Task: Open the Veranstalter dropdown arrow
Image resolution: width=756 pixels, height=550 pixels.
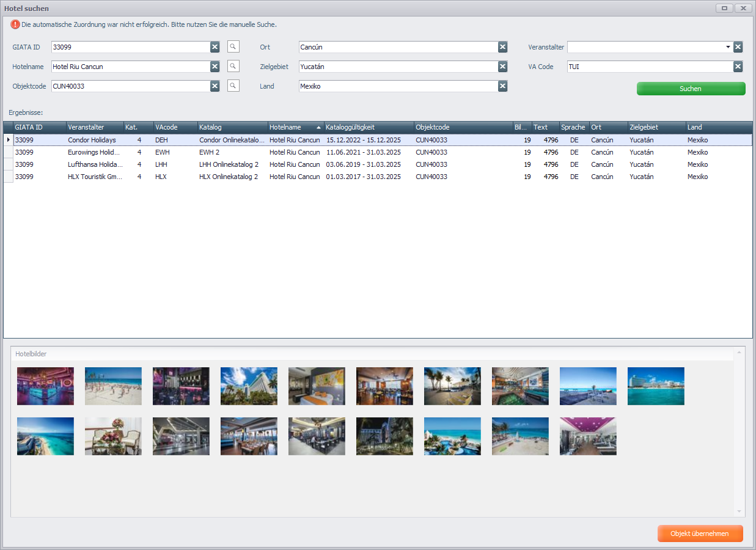Action: pyautogui.click(x=728, y=47)
